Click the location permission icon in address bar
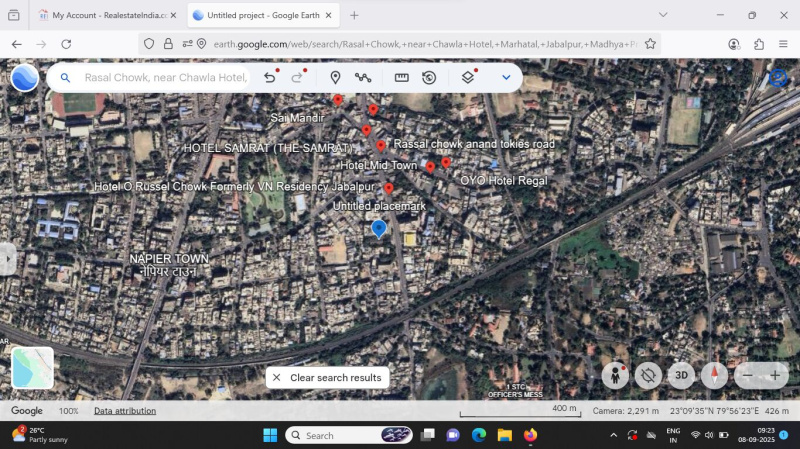Viewport: 800px width, 449px height. (x=202, y=44)
